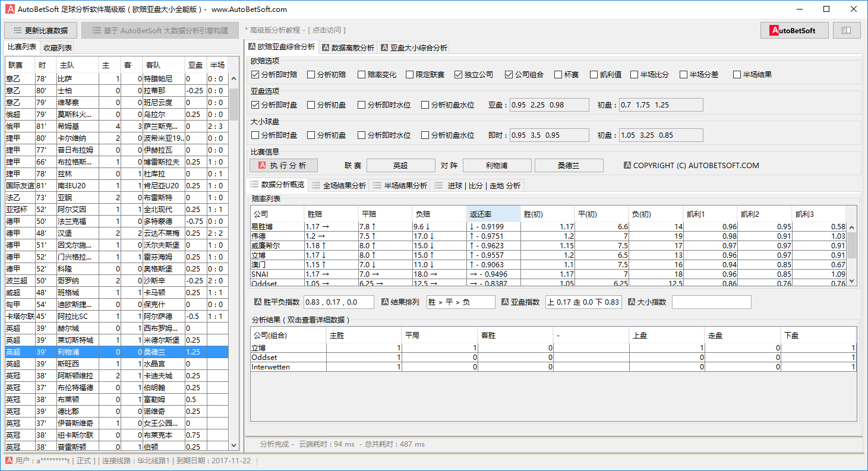This screenshot has width=868, height=471.
Task: Toggle 分析即时盘 in 亚盘选项
Action: pos(274,105)
